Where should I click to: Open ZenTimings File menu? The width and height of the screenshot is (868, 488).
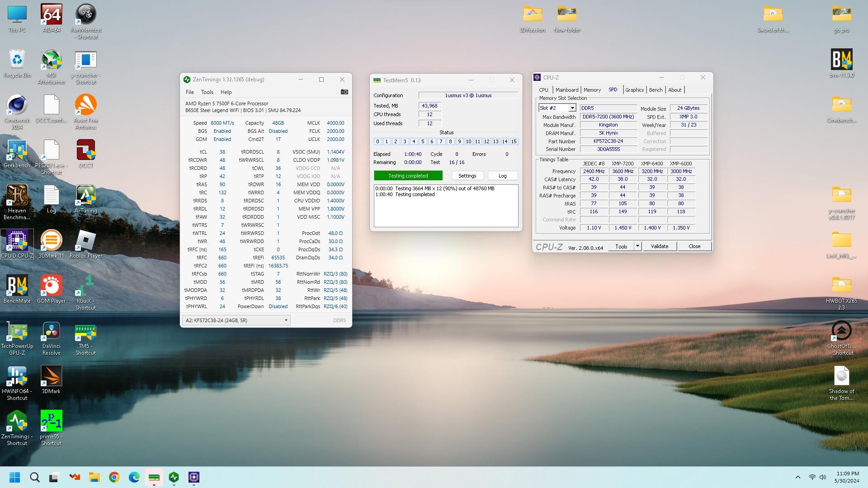(x=189, y=92)
